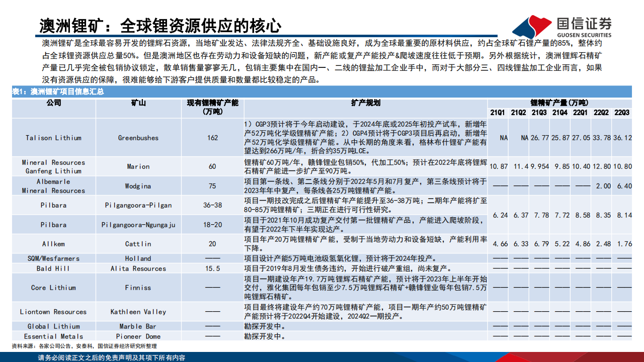This screenshot has height=362, width=644.
Task: Select the Cattlin mine cell
Action: pyautogui.click(x=138, y=244)
